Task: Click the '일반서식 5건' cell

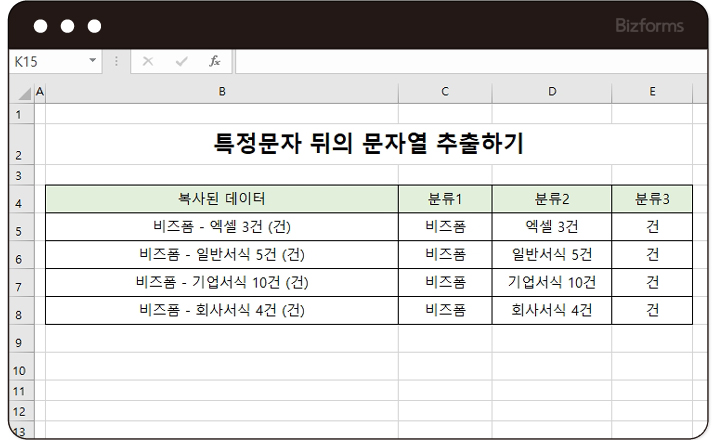Action: (x=552, y=254)
